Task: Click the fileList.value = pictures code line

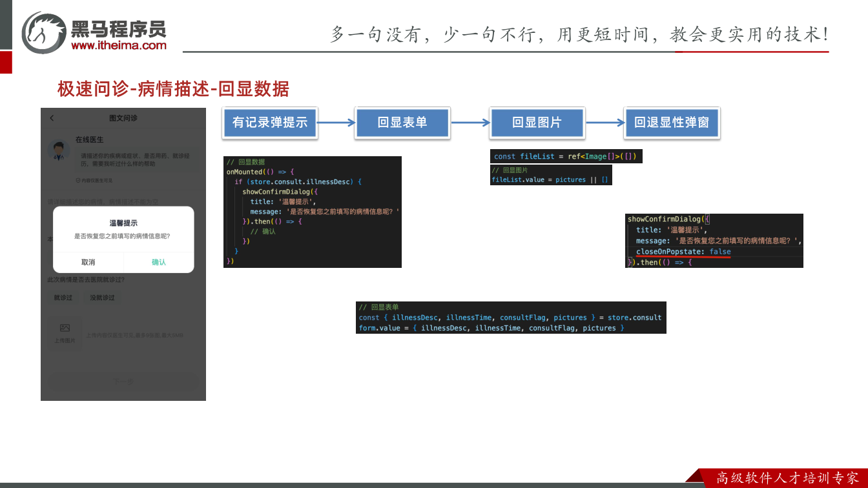Action: point(550,179)
